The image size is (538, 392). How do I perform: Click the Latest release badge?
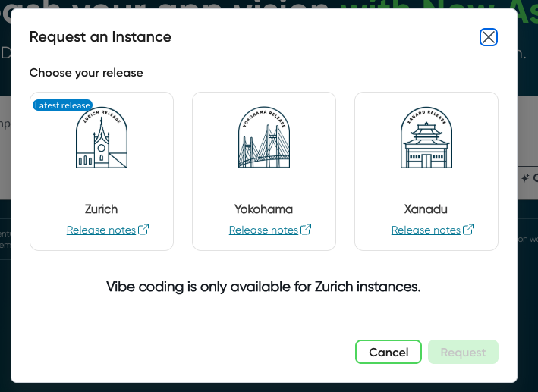[62, 105]
